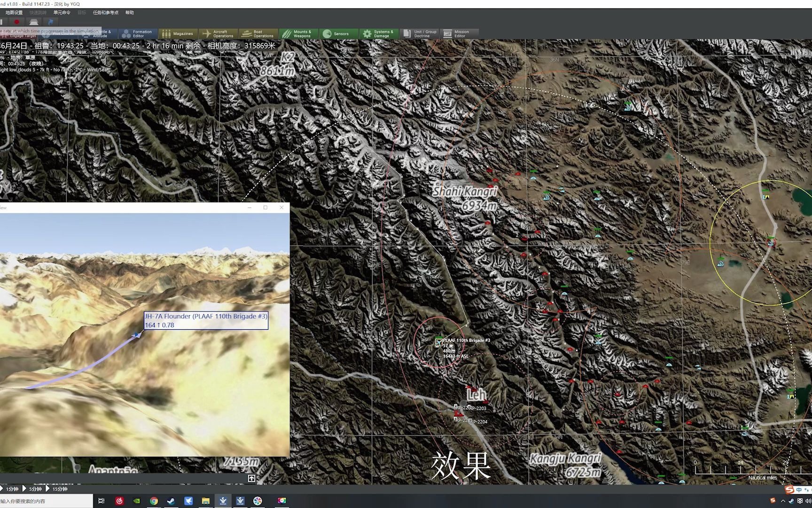Open the Formation Editor
Screen dimensions: 812x508
[x=138, y=34]
